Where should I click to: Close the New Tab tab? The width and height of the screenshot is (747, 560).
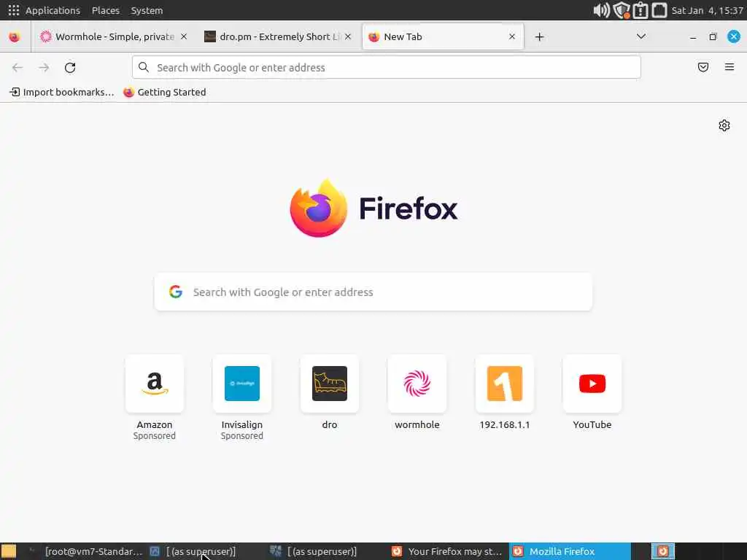(x=512, y=36)
